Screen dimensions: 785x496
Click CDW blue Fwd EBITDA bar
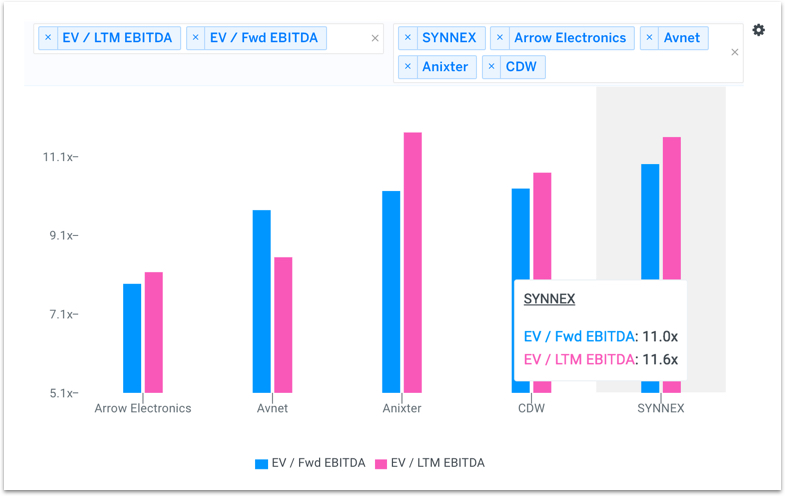coord(521,234)
